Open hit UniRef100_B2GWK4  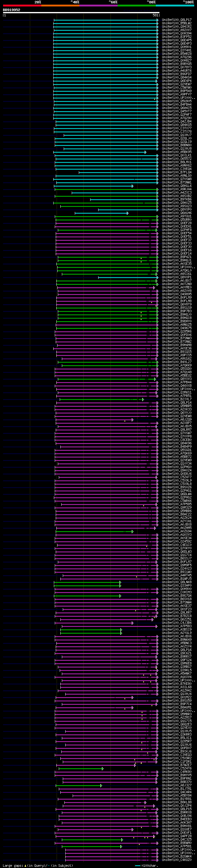tap(176, 856)
